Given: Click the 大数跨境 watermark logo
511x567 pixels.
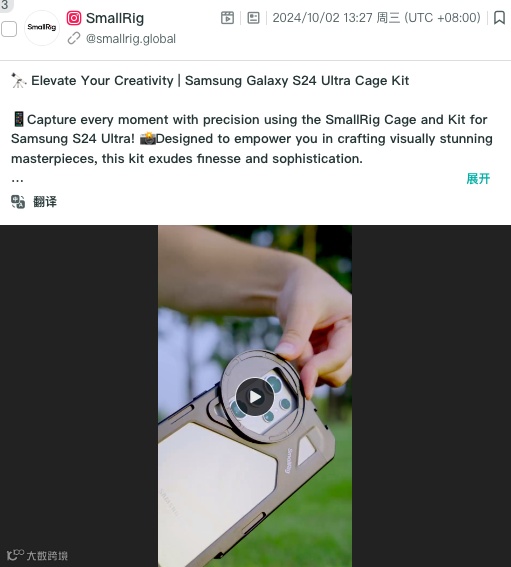Looking at the screenshot, I should click(x=37, y=555).
